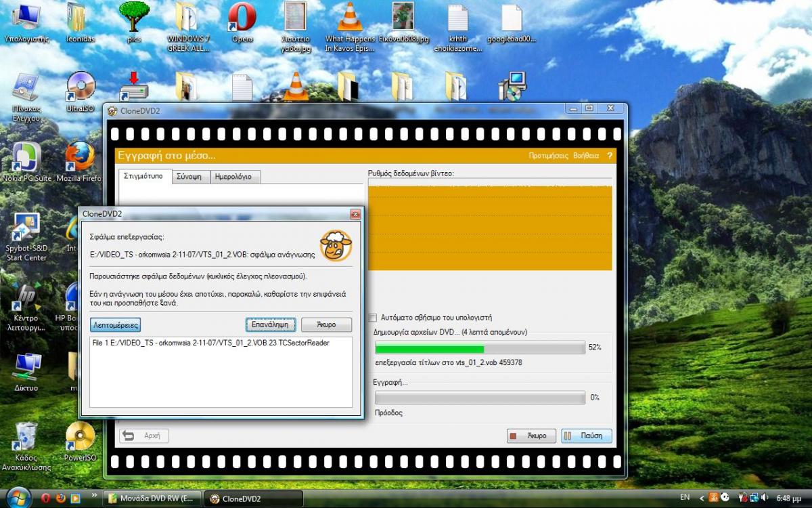This screenshot has height=508, width=812.
Task: Open HP Κέντρο λειτουργιών icon
Action: (x=26, y=308)
